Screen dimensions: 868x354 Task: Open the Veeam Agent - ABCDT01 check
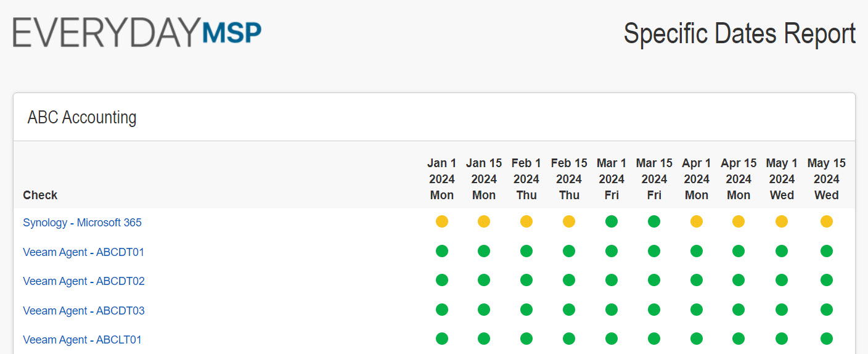83,252
